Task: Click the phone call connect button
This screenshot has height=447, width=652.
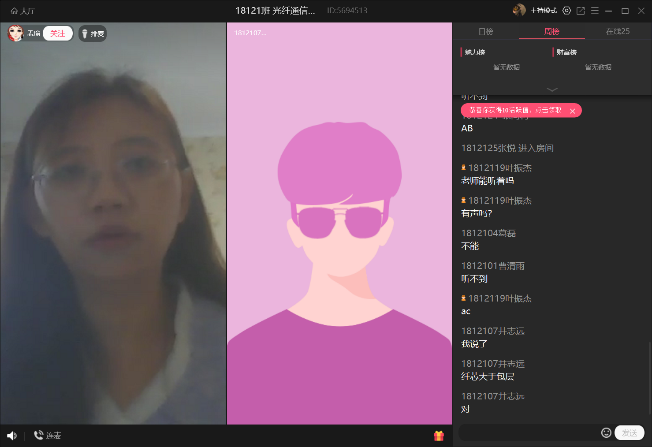Action: pyautogui.click(x=46, y=435)
